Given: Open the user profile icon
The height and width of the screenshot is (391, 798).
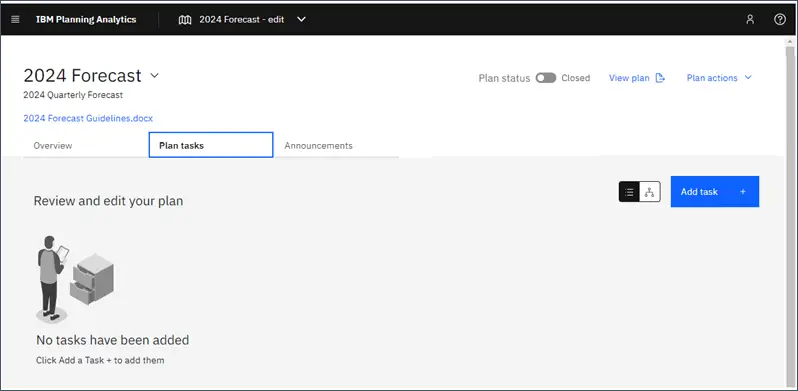Looking at the screenshot, I should tap(750, 19).
